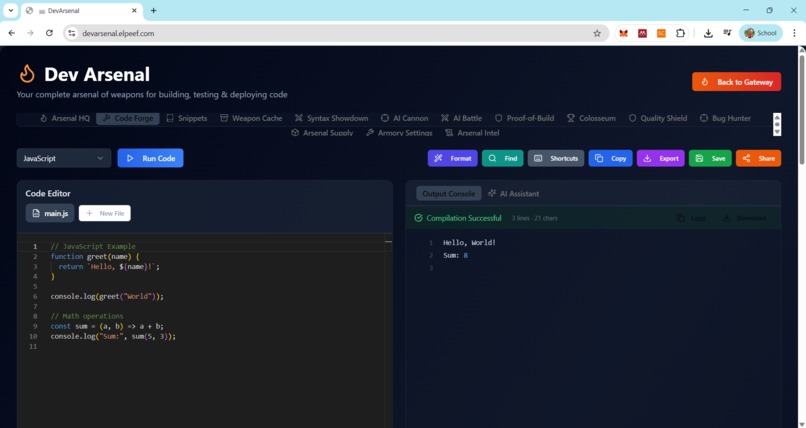806x428 pixels.
Task: Select the Output Console tab
Action: (448, 194)
